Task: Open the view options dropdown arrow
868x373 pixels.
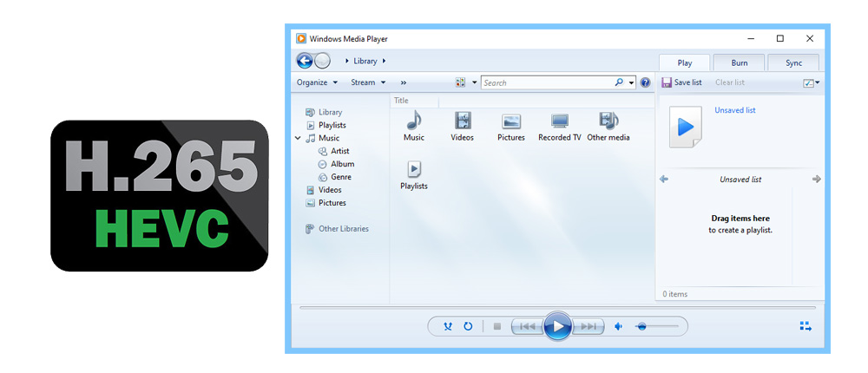Action: point(475,82)
